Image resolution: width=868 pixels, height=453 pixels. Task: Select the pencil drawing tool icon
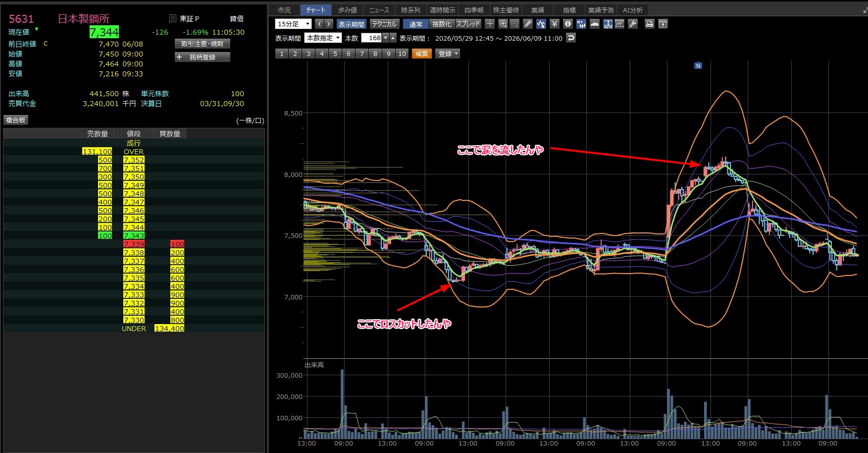pos(528,24)
